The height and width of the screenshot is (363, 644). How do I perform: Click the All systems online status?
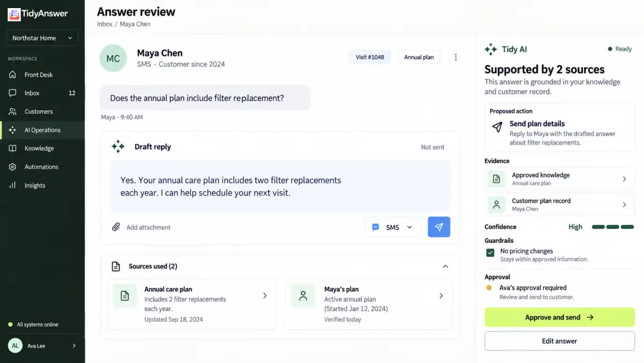click(33, 324)
